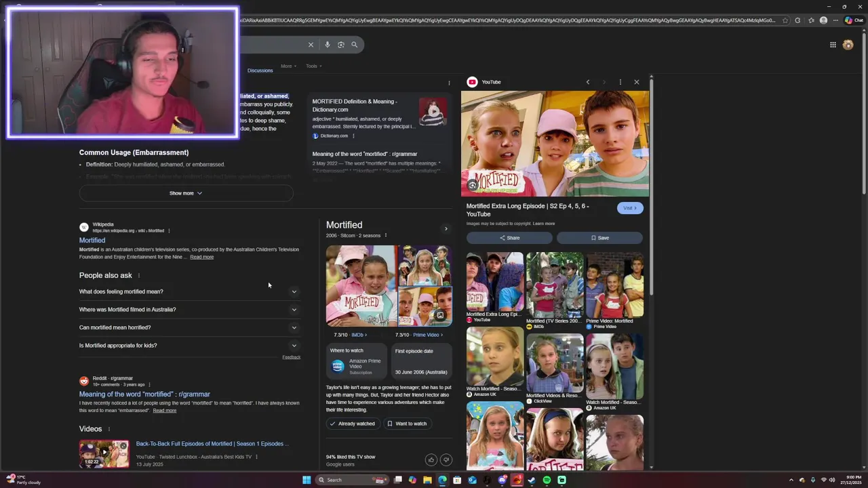Expand 'What does feeling mortified mean?'
868x488 pixels.
pos(189,291)
